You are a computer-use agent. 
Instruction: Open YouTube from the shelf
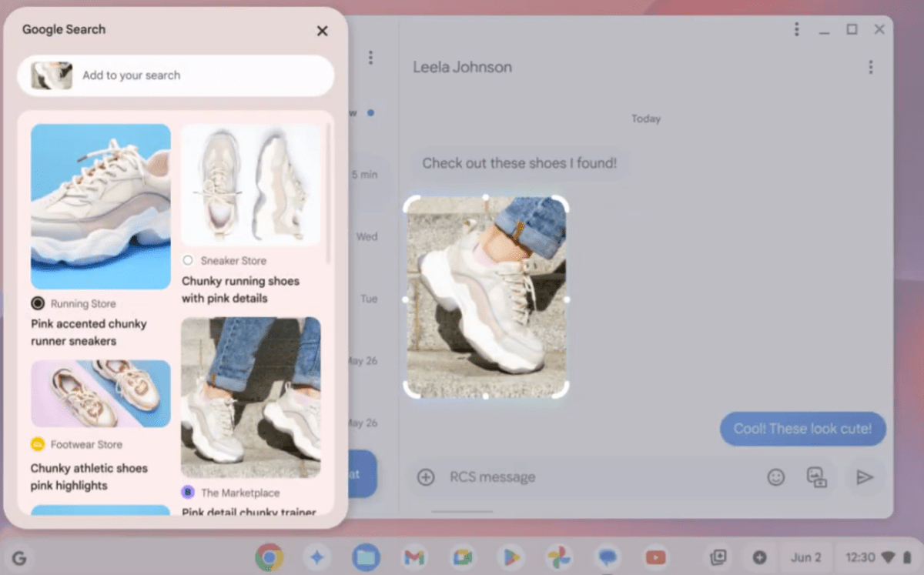point(655,557)
